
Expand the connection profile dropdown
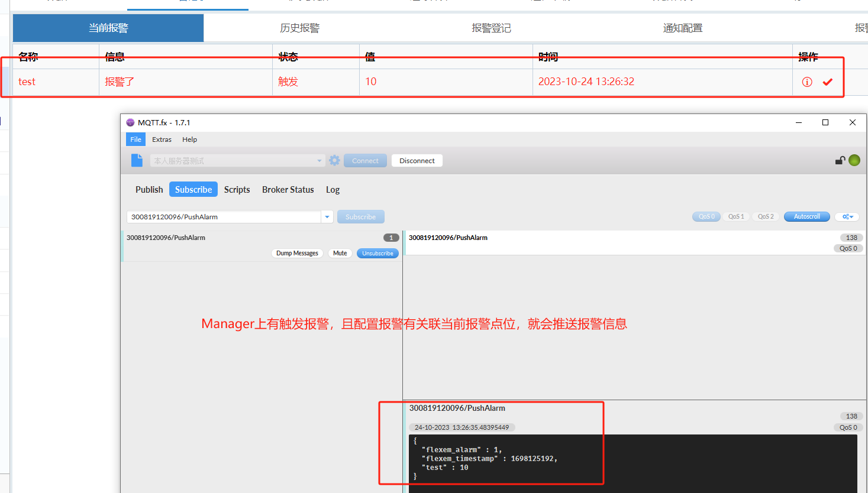coord(320,161)
